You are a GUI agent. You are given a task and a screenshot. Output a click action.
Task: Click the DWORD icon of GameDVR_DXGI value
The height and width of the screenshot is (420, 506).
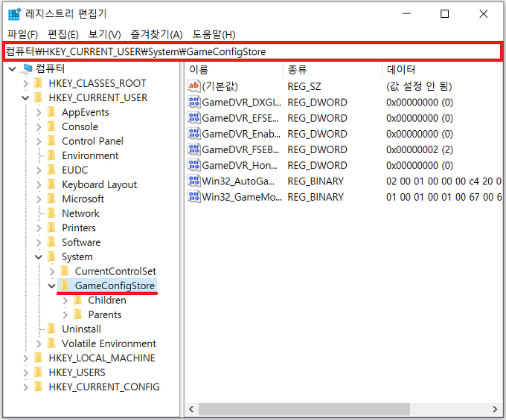point(194,102)
